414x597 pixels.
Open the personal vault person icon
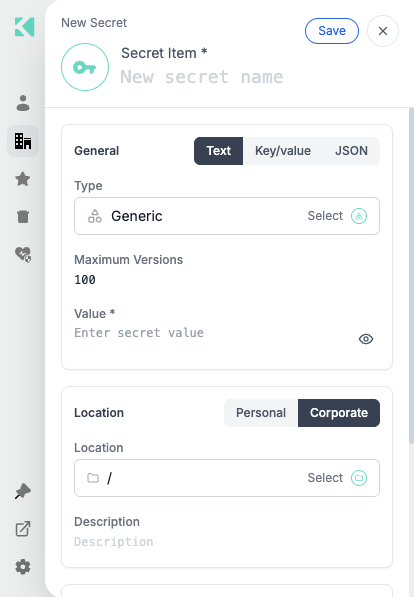tap(23, 103)
